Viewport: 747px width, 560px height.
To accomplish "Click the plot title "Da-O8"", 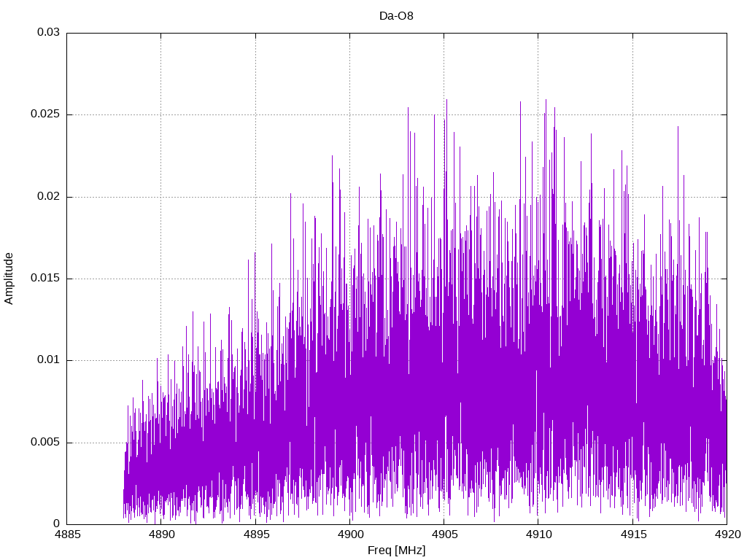I will pyautogui.click(x=396, y=16).
